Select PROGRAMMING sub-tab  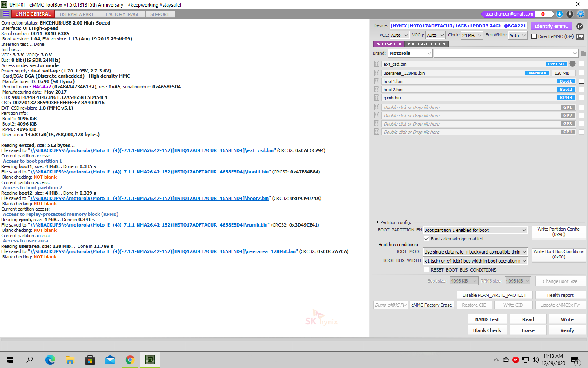point(389,44)
